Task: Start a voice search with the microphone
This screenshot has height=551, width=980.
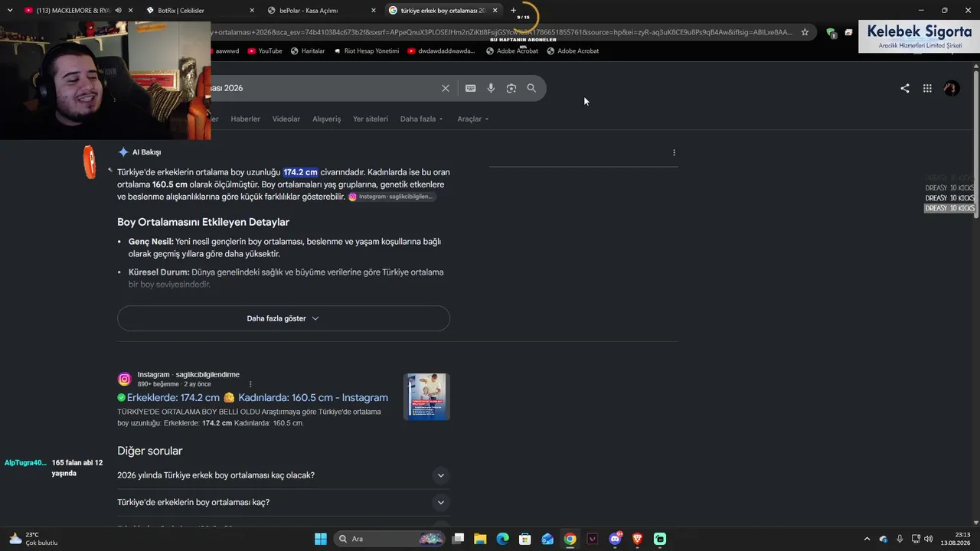Action: (x=491, y=88)
